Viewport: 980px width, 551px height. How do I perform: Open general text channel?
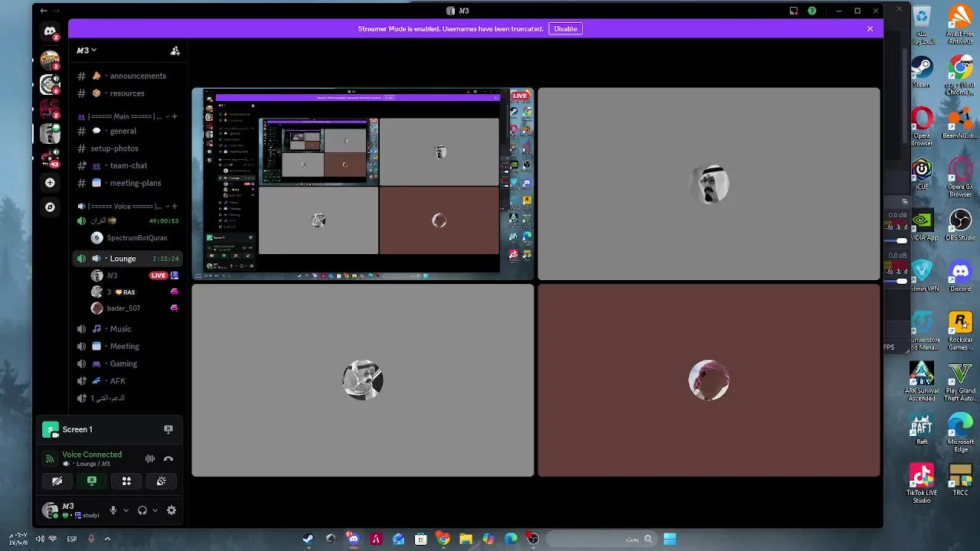pyautogui.click(x=128, y=131)
